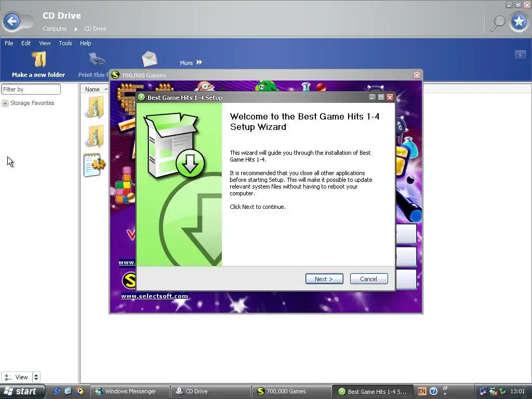
Task: Click the envelope e-mail toolbar icon
Action: 149,59
